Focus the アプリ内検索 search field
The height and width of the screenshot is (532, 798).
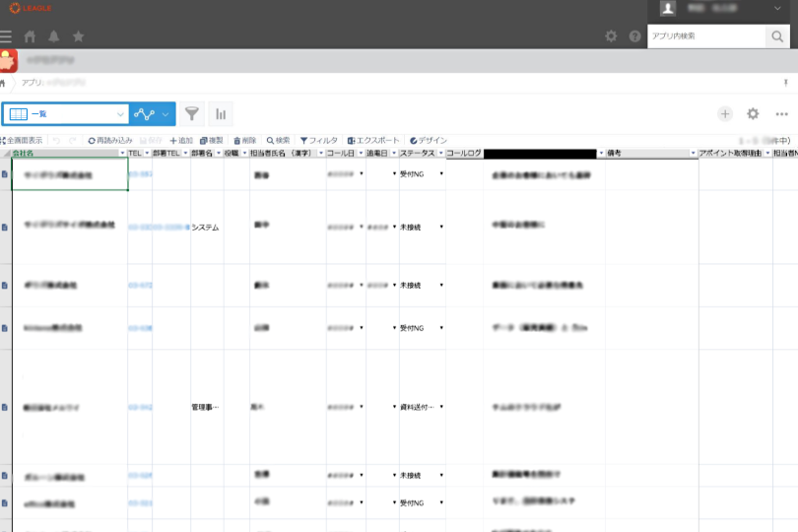(x=705, y=36)
